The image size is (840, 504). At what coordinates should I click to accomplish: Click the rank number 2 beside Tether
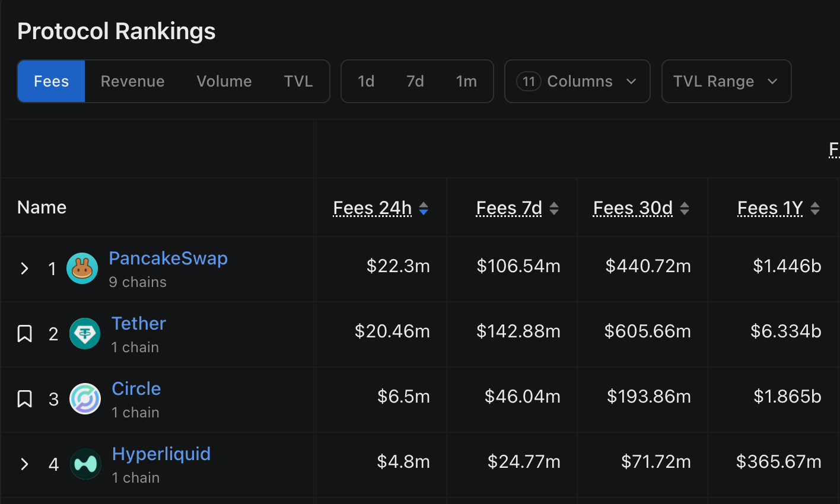(x=53, y=334)
